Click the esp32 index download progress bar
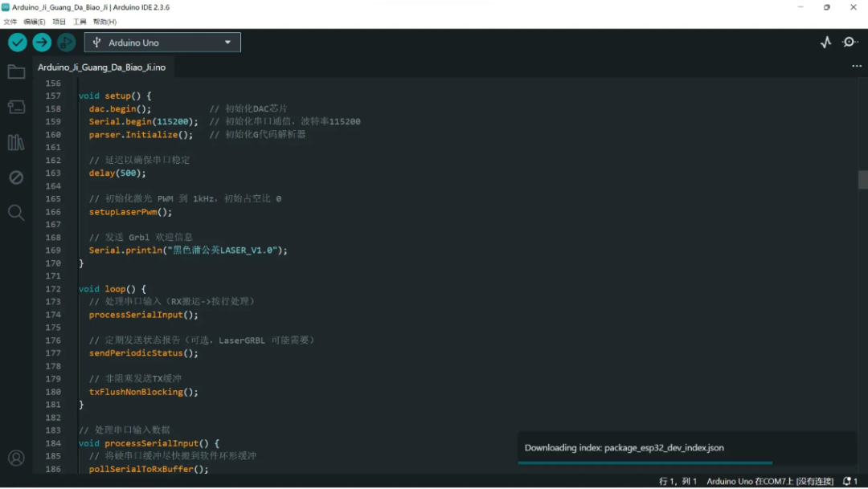This screenshot has width=868, height=489. coord(647,461)
